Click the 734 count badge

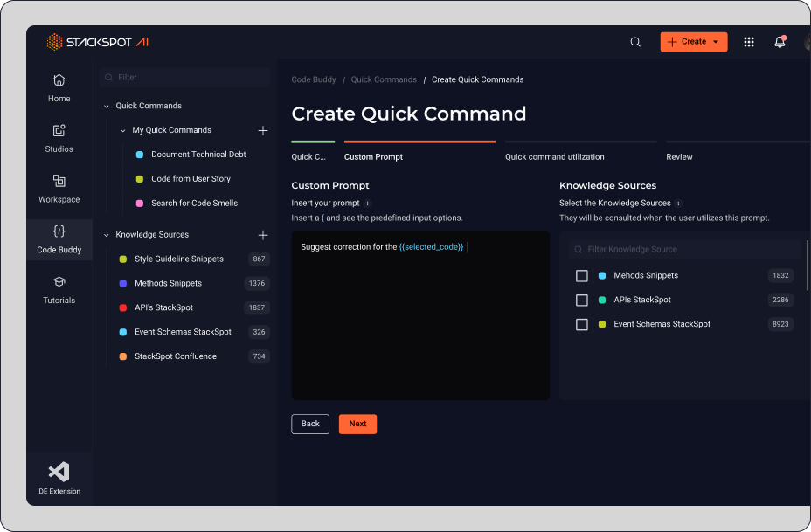tap(260, 356)
